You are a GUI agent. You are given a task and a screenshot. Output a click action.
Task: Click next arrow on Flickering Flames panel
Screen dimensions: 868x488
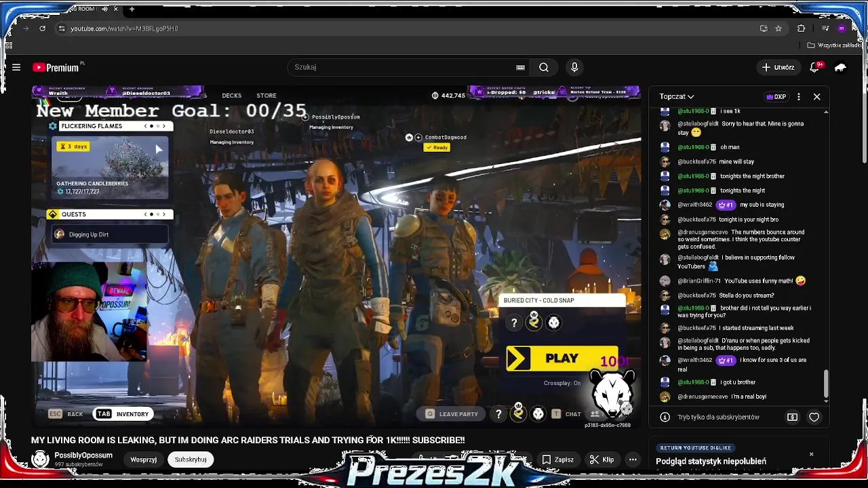(x=163, y=126)
